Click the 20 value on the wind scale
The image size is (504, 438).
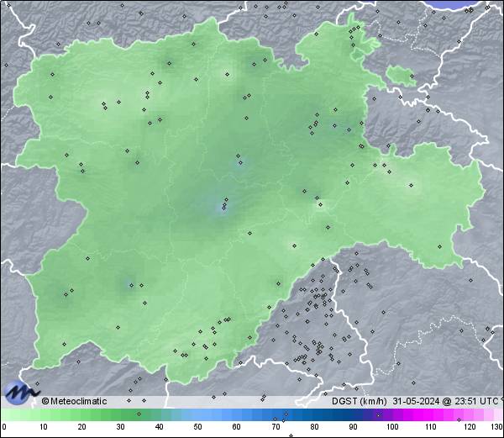(82, 427)
